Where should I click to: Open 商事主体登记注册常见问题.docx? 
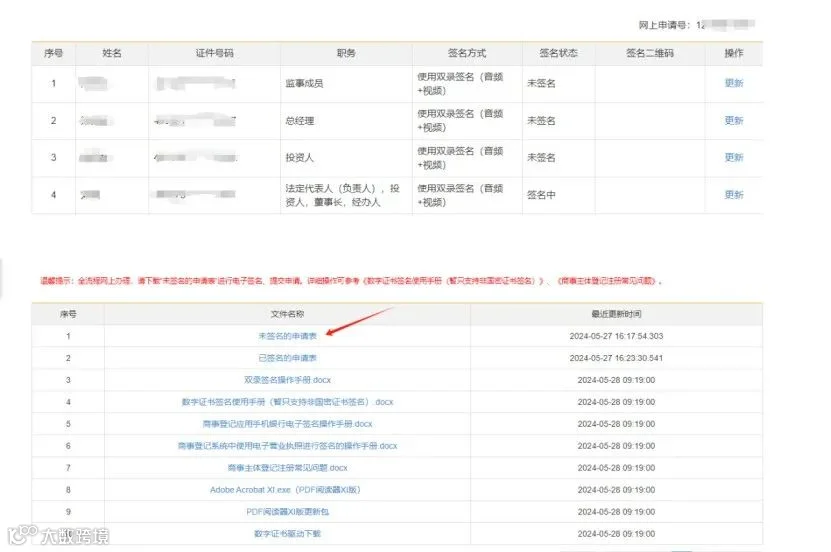[x=287, y=468]
